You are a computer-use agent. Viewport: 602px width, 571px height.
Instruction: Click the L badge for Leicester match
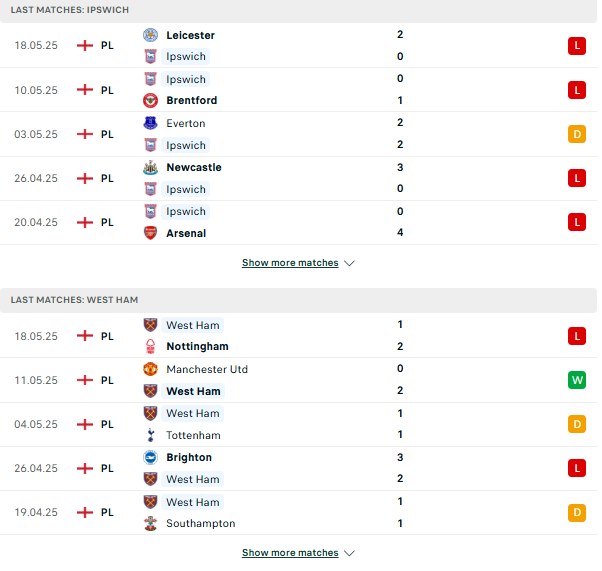[577, 46]
